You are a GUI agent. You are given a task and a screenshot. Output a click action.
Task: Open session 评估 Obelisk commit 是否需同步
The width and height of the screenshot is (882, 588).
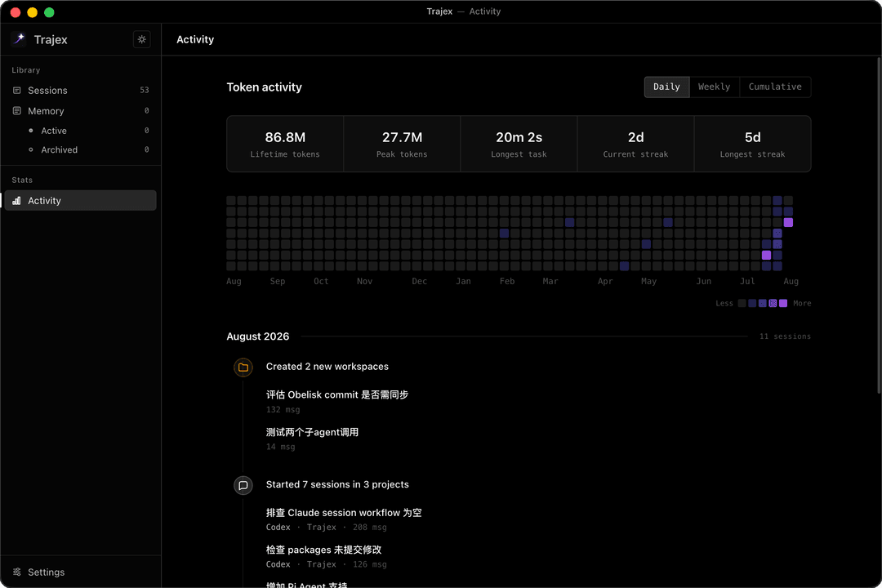click(x=337, y=394)
